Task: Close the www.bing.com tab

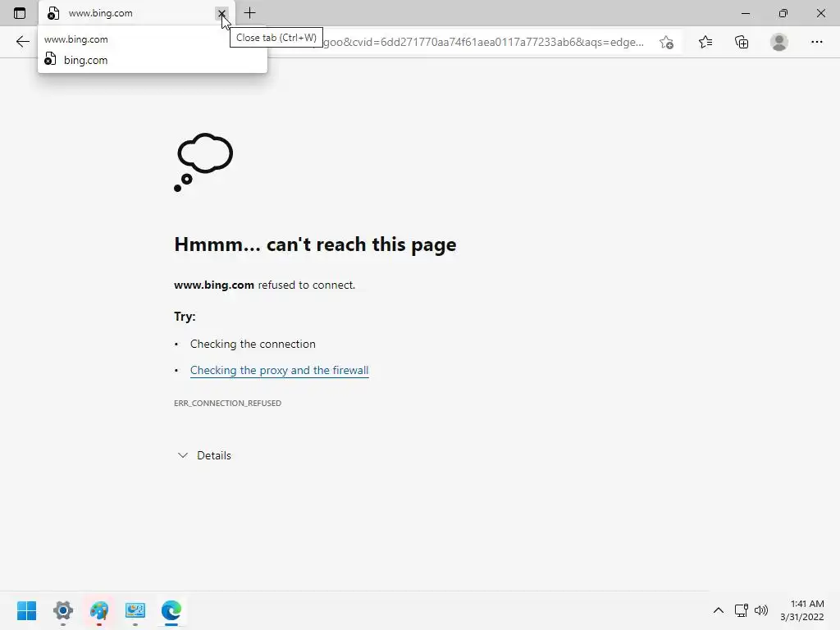Action: click(221, 13)
